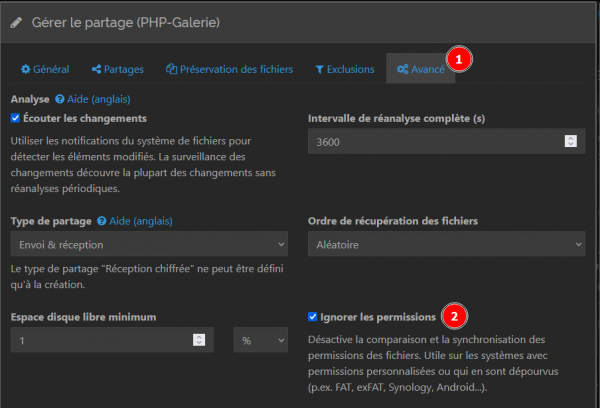Click the minimum free disk space stepper arrows

point(198,341)
